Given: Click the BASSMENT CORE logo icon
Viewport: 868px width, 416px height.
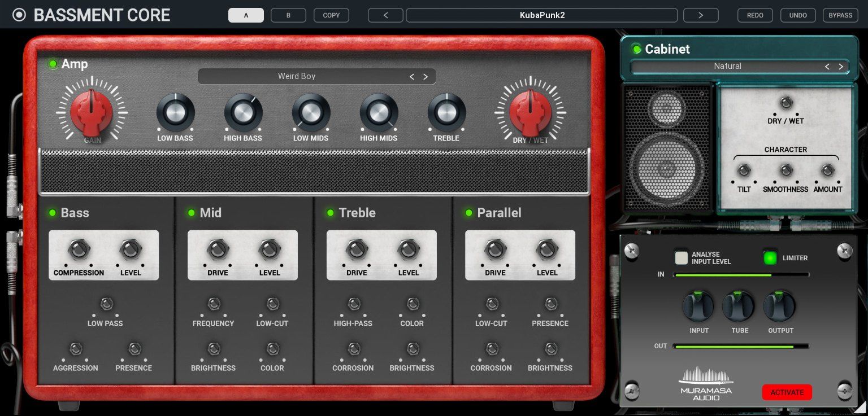Looking at the screenshot, I should pos(19,15).
